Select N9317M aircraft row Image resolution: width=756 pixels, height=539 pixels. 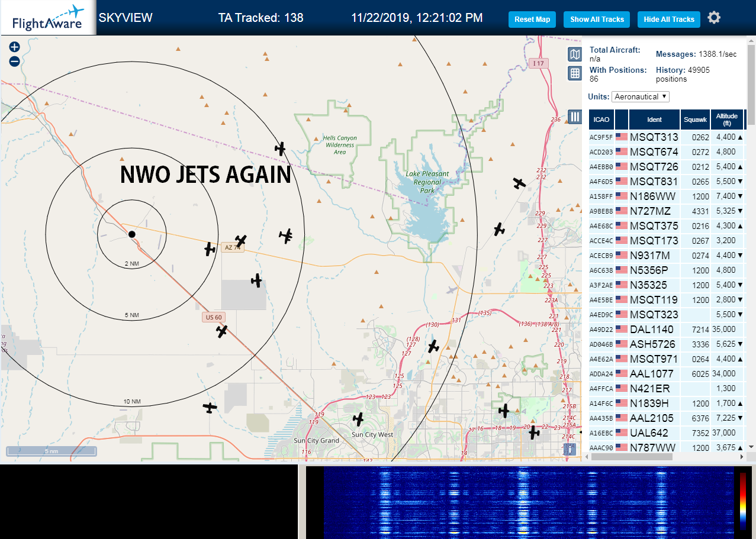coord(666,256)
